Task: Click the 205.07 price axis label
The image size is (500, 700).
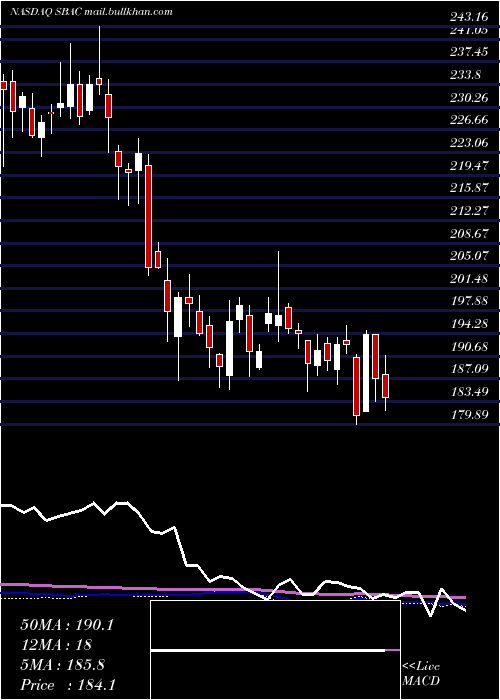Action: tap(469, 256)
